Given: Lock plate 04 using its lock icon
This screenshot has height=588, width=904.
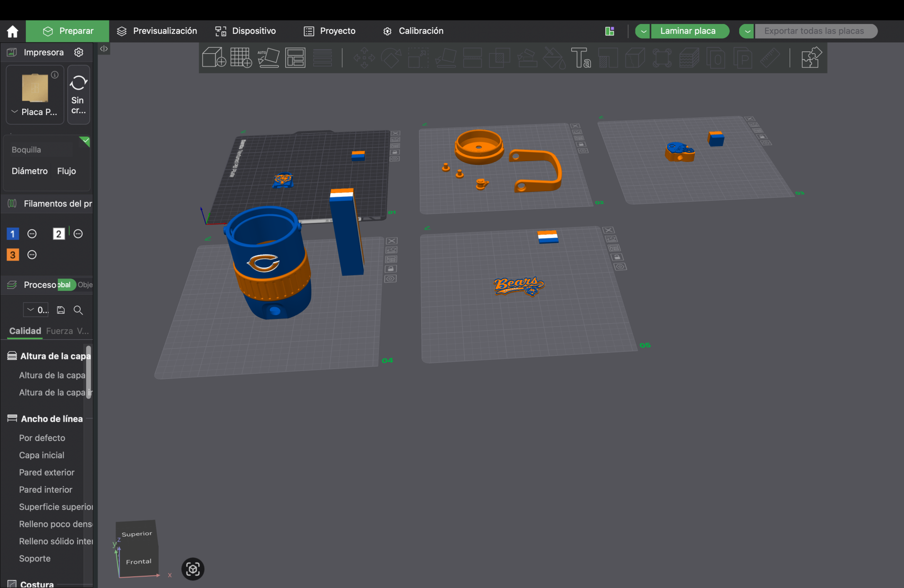Looking at the screenshot, I should (390, 269).
